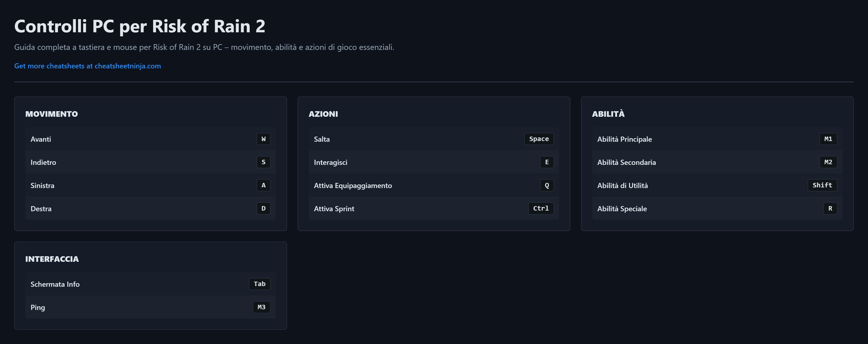The height and width of the screenshot is (344, 868).
Task: Select the Interagisci row label
Action: click(x=330, y=162)
